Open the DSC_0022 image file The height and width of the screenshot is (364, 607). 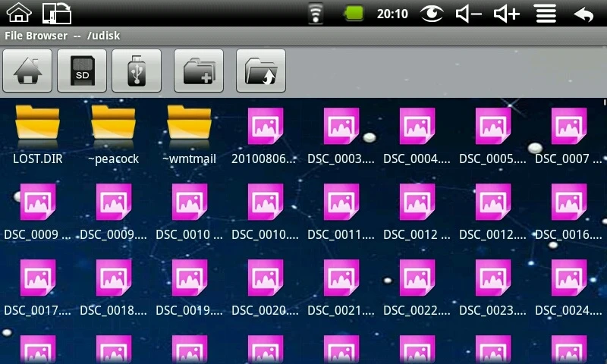pyautogui.click(x=417, y=288)
